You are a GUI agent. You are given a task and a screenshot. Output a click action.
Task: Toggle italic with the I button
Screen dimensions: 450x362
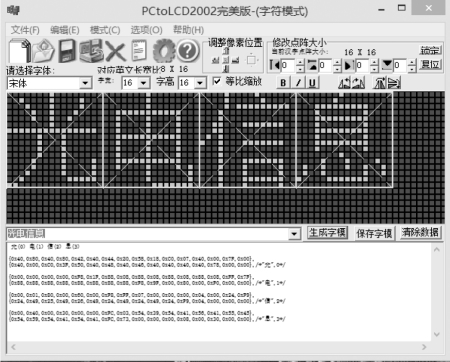[298, 82]
